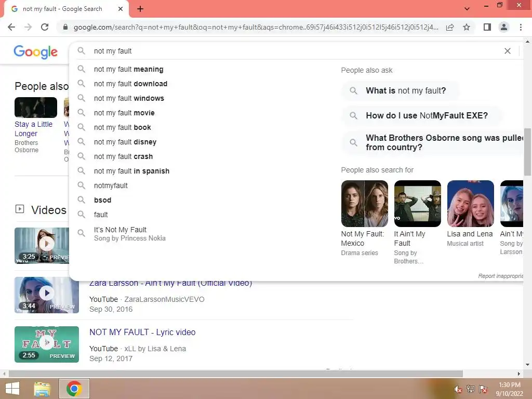
Task: Click the browser back arrow
Action: coord(11,27)
